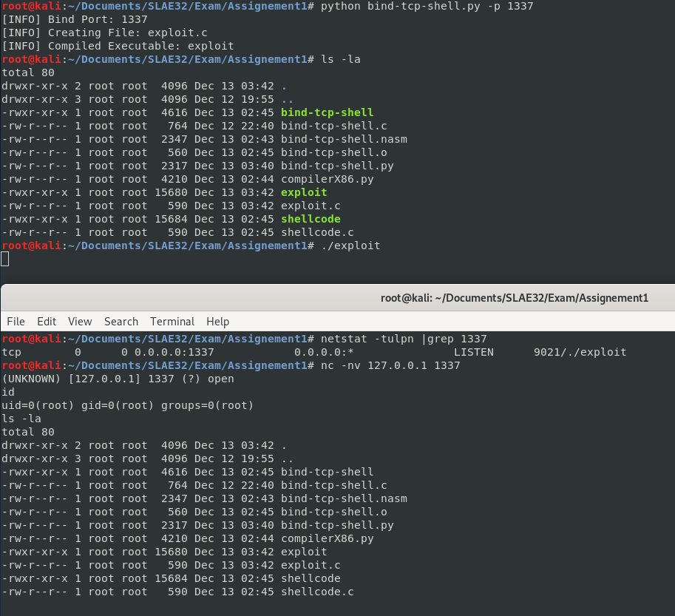Click the green bind-tcp-shell executable name

[x=327, y=112]
